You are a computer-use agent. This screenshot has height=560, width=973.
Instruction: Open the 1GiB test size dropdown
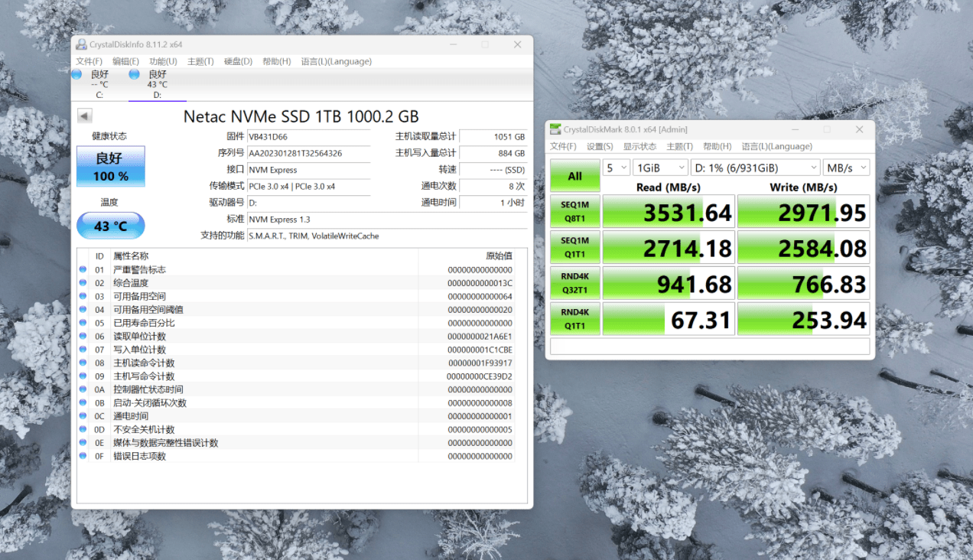[x=660, y=168]
